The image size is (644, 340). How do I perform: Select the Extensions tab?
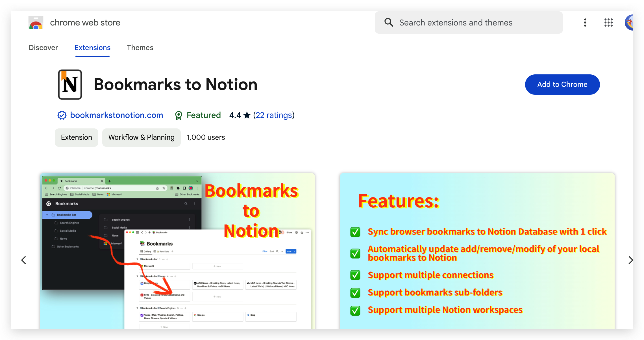tap(92, 48)
